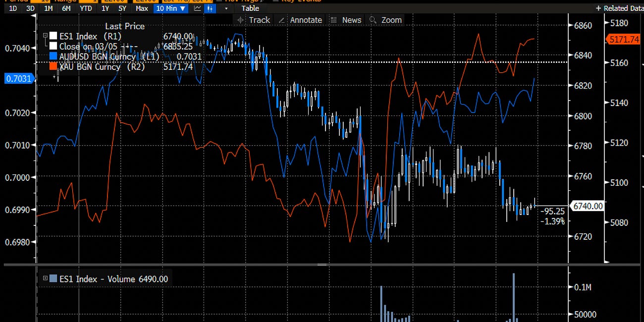Viewport: 644px width, 322px height.
Task: Activate the Zoom magnifier tool
Action: [x=385, y=20]
